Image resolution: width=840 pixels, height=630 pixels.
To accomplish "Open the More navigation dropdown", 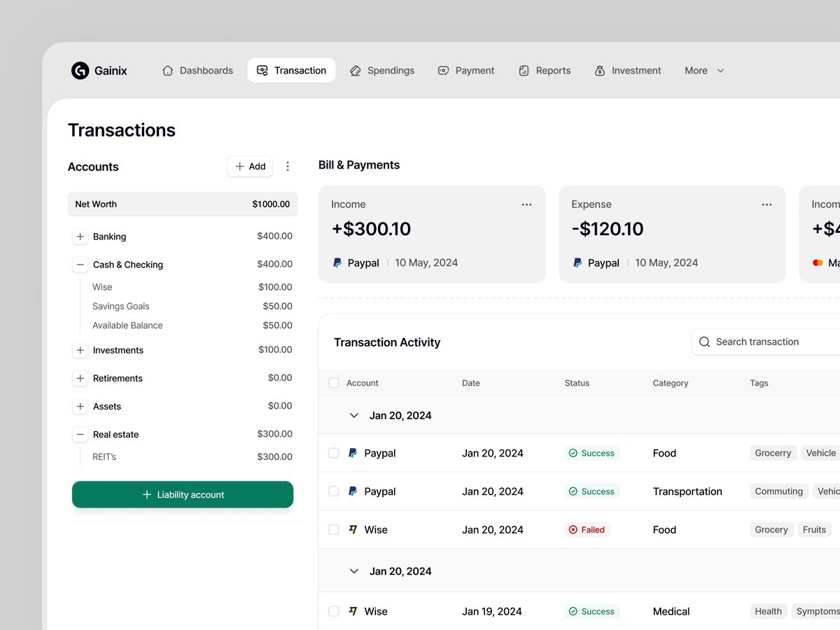I will click(704, 70).
